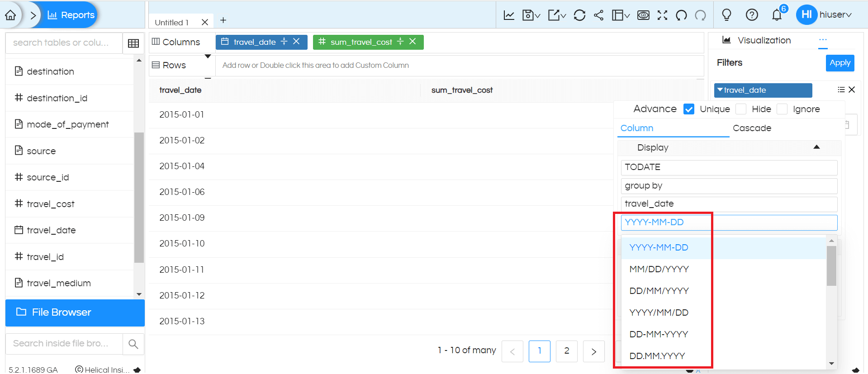
Task: Share the report
Action: (x=598, y=15)
